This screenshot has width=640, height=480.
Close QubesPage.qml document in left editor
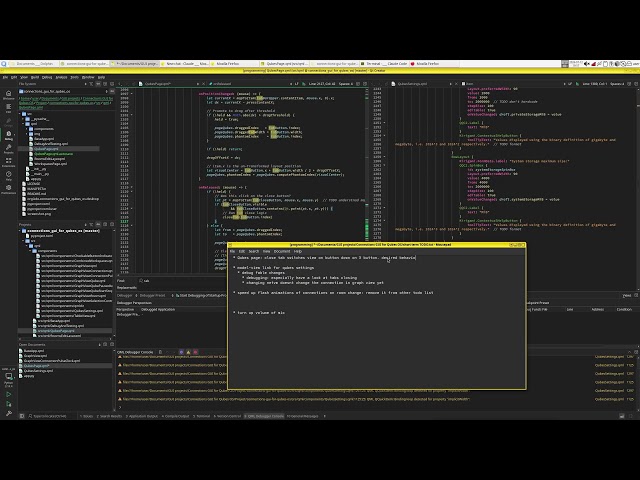203,84
